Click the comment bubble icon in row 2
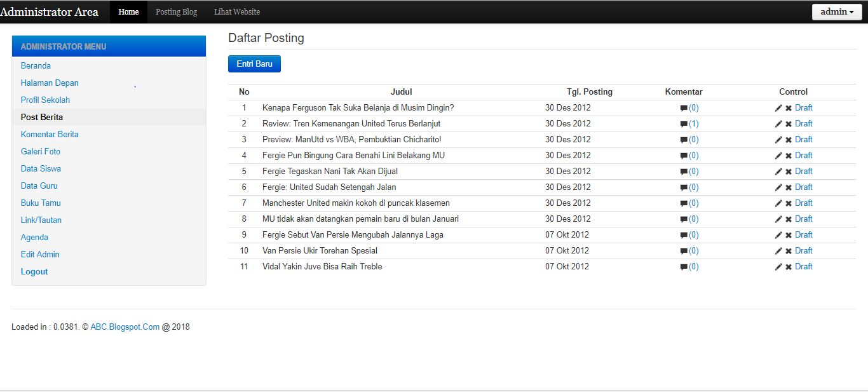This screenshot has width=868, height=392. [x=684, y=124]
